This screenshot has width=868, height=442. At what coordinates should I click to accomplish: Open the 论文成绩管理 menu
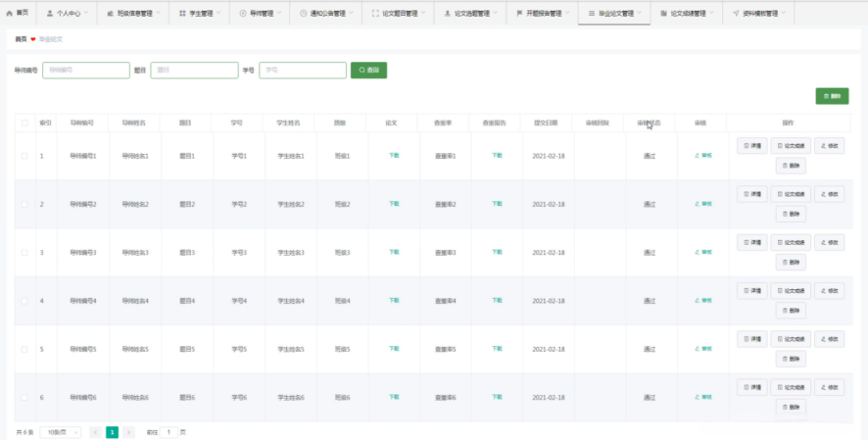[687, 13]
